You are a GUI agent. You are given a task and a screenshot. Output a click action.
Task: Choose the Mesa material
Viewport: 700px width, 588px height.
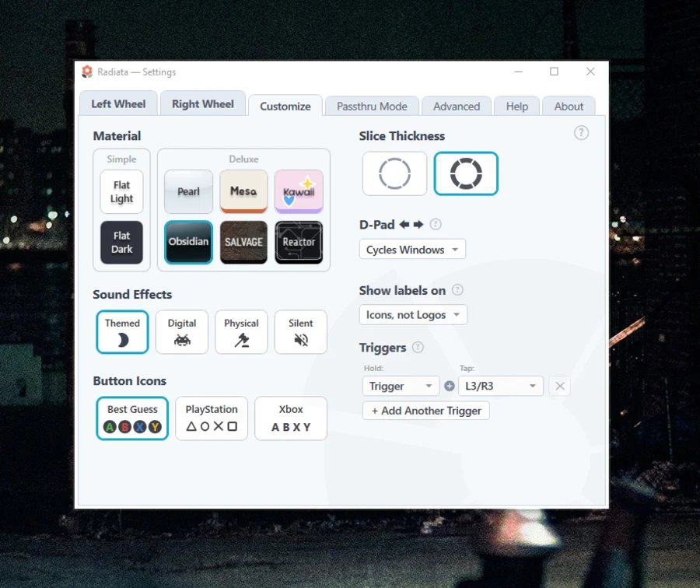[243, 191]
